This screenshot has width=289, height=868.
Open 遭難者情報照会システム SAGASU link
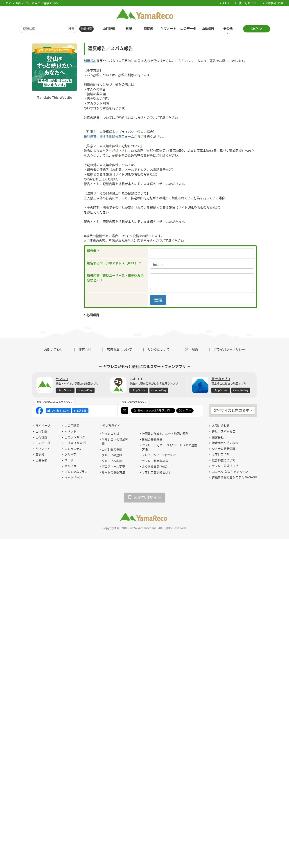pos(234,477)
